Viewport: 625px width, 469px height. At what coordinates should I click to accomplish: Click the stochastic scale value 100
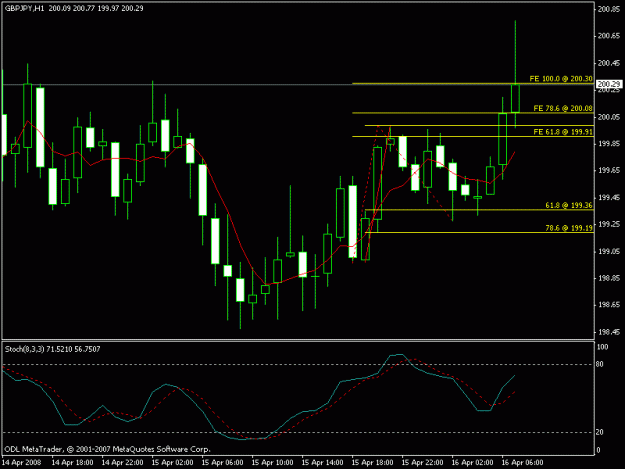(x=602, y=347)
